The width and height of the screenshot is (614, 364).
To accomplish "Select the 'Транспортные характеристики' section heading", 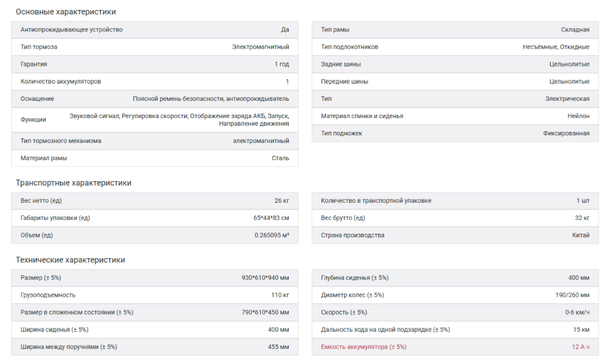I will (73, 183).
